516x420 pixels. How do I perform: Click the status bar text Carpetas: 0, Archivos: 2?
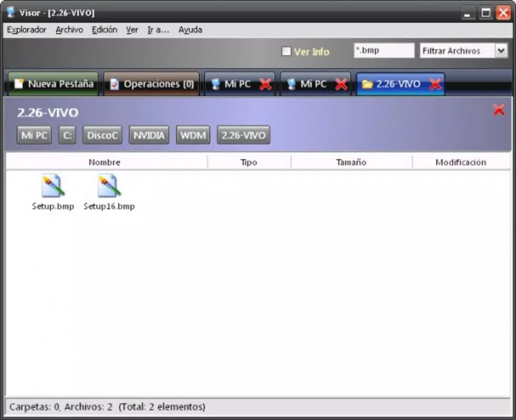(x=61, y=407)
